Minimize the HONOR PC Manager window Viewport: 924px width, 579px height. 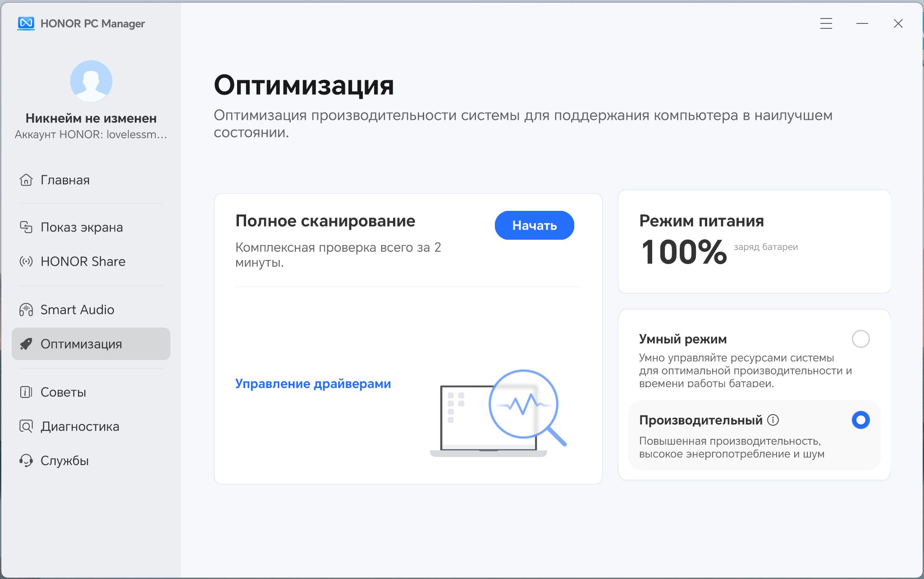click(x=862, y=23)
